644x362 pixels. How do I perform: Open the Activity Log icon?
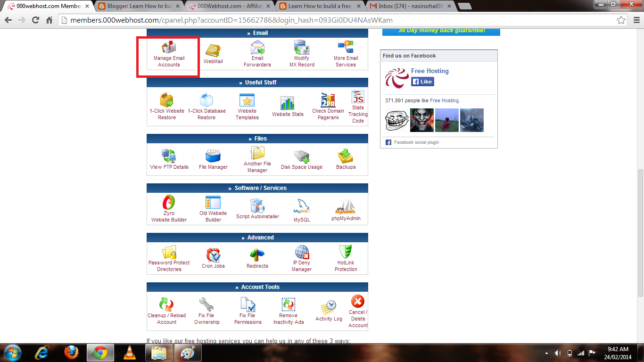tap(329, 308)
